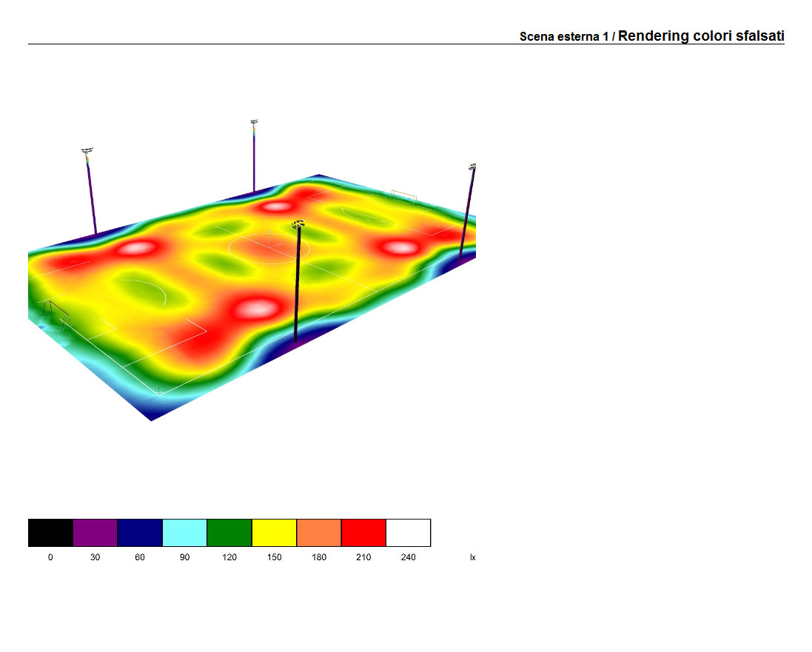Click the legend value 30
This screenshot has height=652, width=812.
click(95, 557)
